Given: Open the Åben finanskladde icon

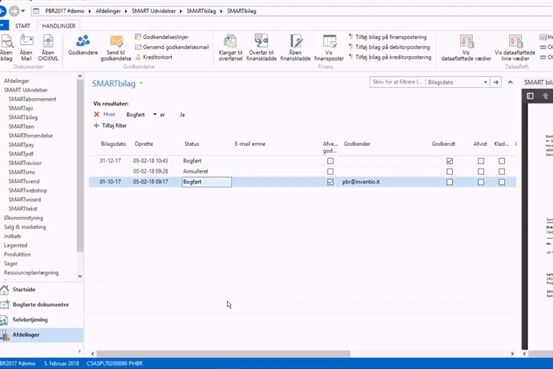Looking at the screenshot, I should 296,48.
